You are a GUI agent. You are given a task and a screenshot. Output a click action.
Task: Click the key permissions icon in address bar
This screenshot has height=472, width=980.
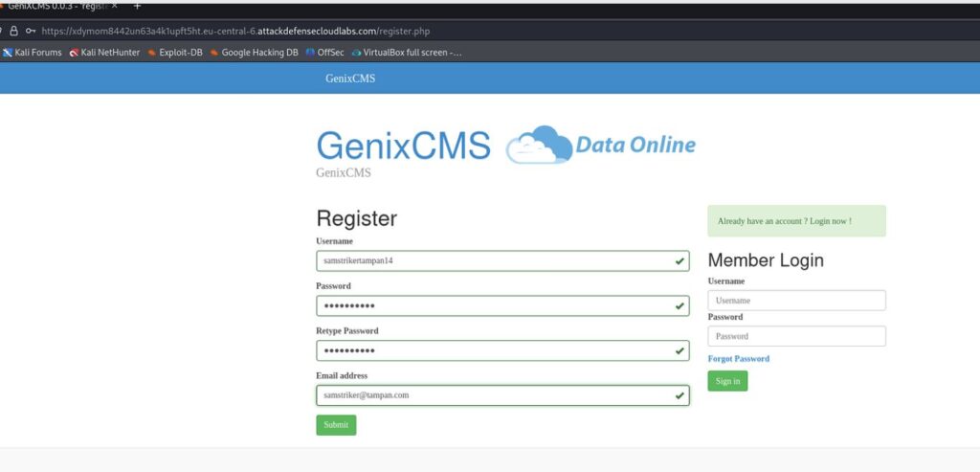pos(30,32)
